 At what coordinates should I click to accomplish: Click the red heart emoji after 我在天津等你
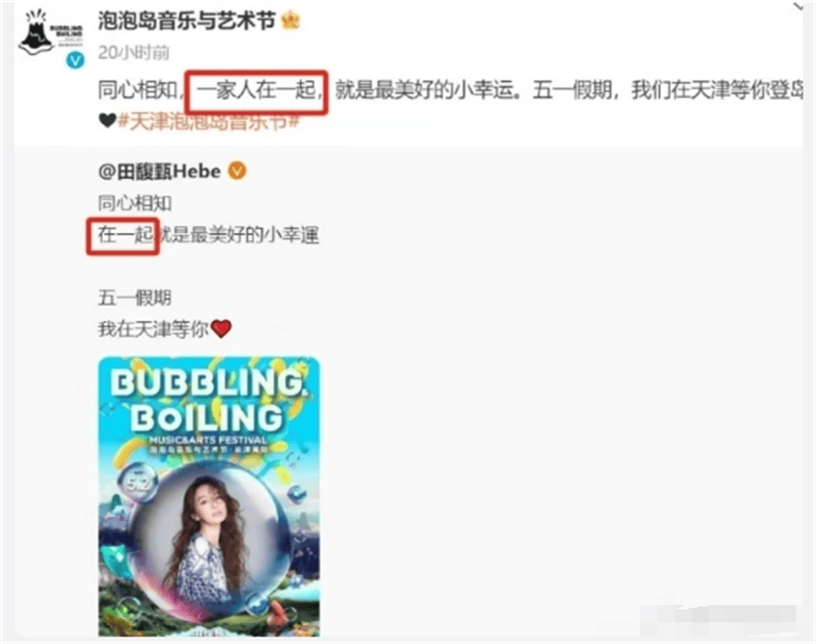tap(221, 328)
